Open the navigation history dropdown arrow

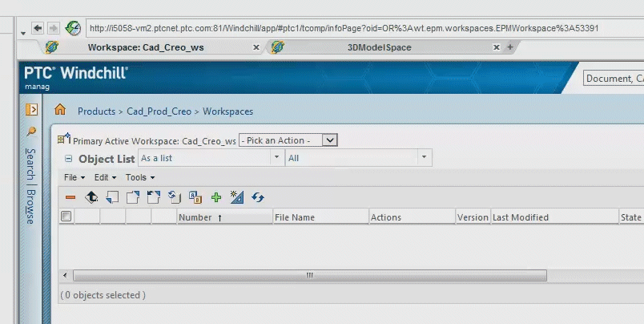pyautogui.click(x=23, y=33)
